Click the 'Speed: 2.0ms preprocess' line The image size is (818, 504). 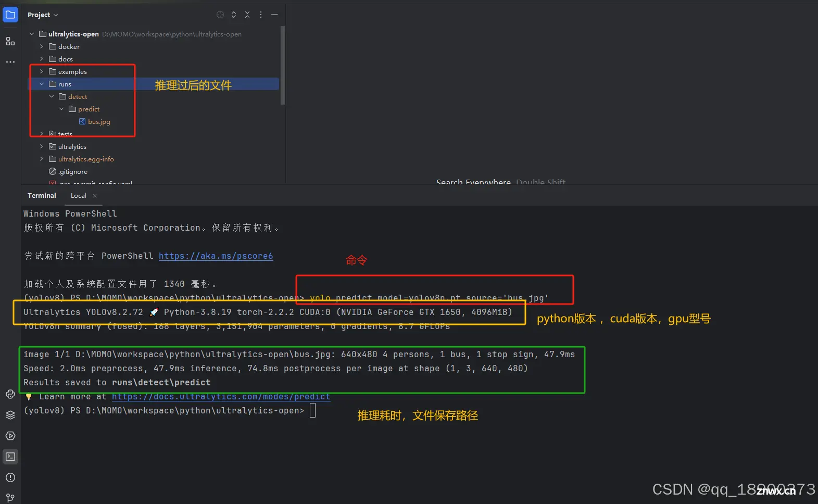pyautogui.click(x=275, y=368)
